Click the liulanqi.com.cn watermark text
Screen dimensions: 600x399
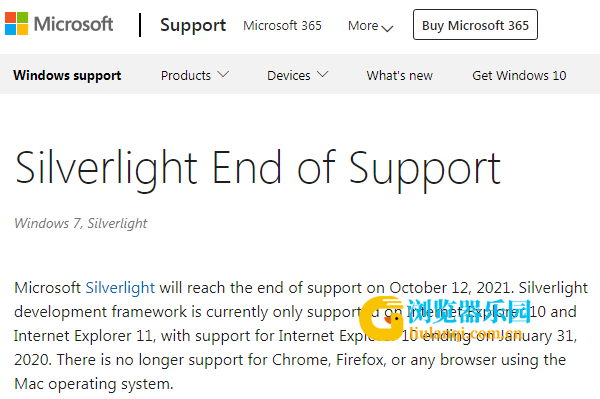(465, 333)
